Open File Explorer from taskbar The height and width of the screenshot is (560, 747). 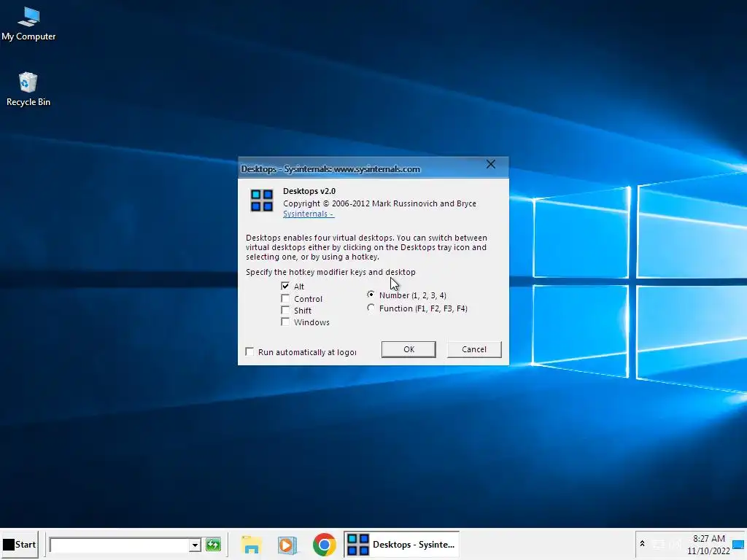point(251,545)
